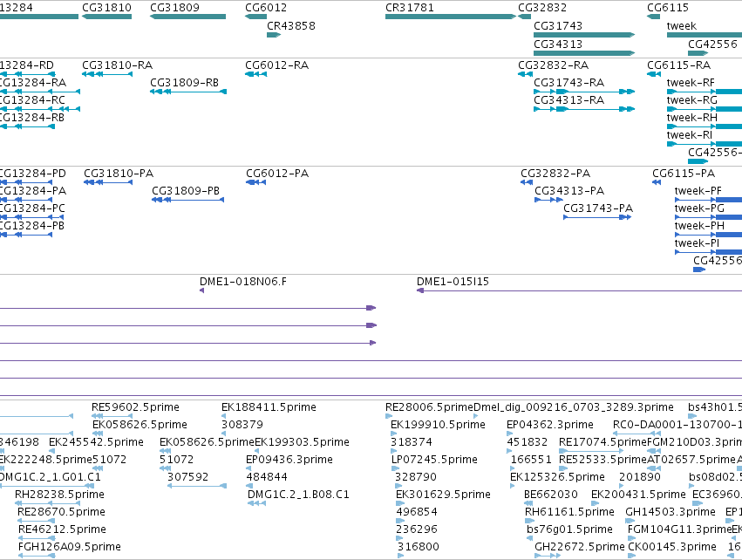This screenshot has width=742, height=560.
Task: Click the CG6012 gene label
Action: (x=266, y=8)
